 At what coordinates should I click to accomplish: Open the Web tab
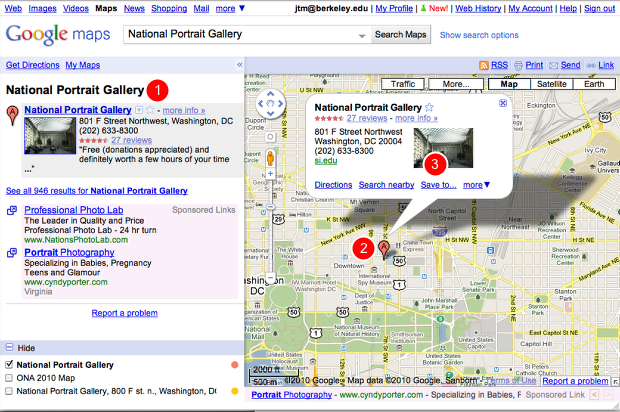pyautogui.click(x=13, y=8)
